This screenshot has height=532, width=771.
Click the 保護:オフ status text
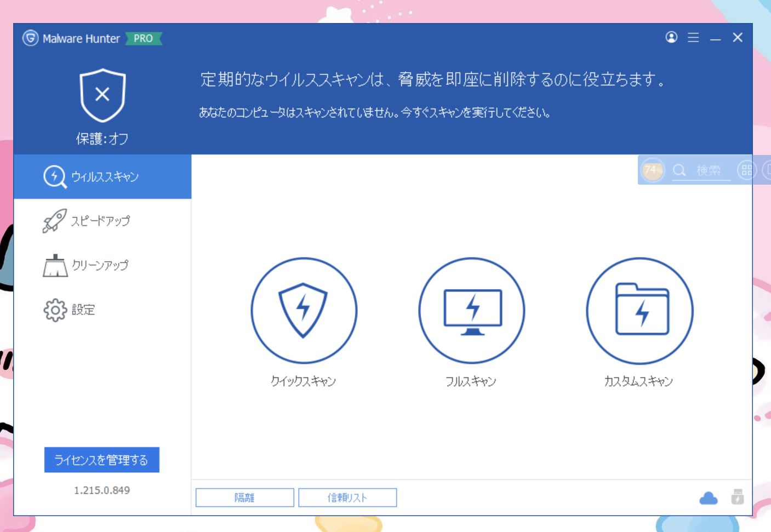click(102, 139)
